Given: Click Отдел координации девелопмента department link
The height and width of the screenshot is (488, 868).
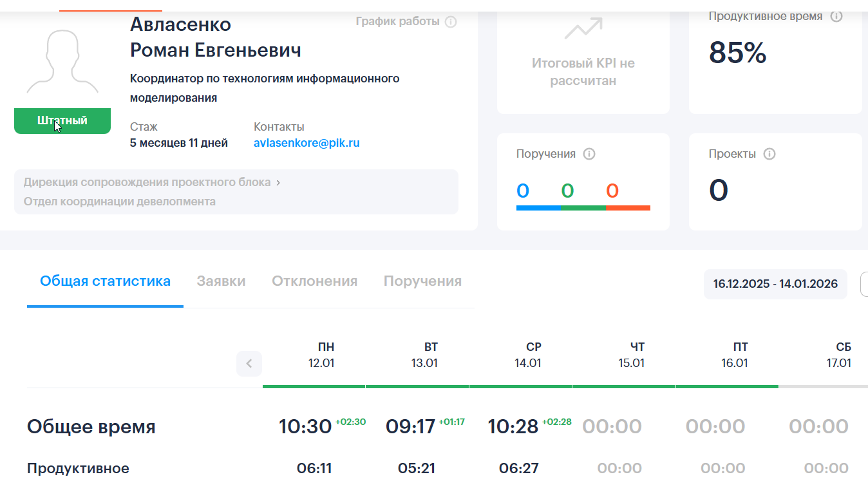Looking at the screenshot, I should pos(120,202).
